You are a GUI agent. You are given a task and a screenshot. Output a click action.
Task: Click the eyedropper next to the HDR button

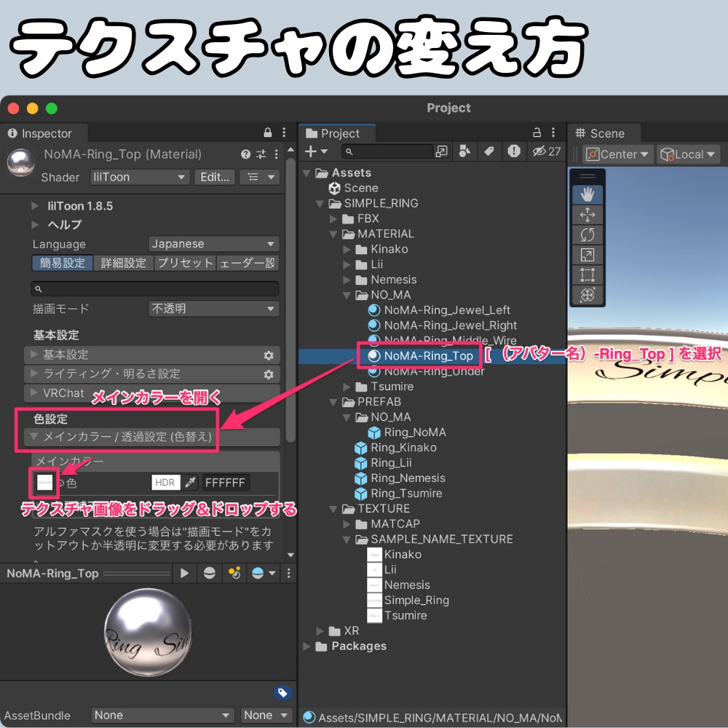tap(191, 482)
